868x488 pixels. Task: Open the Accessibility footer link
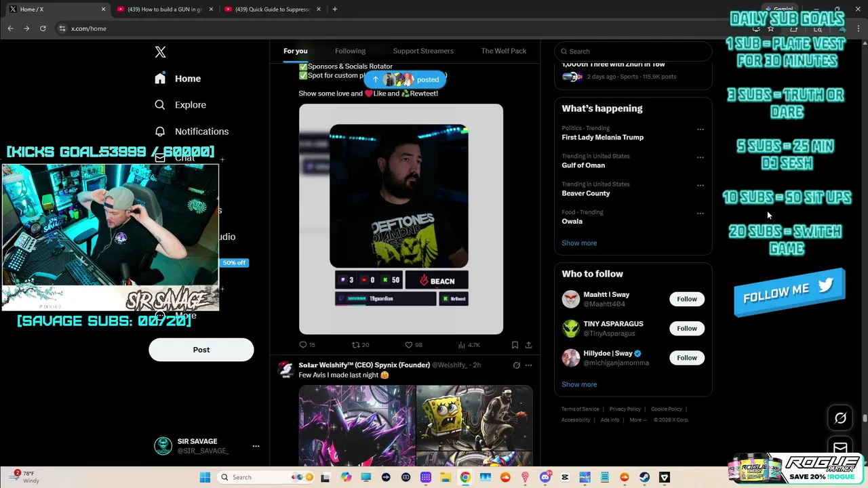coord(576,420)
